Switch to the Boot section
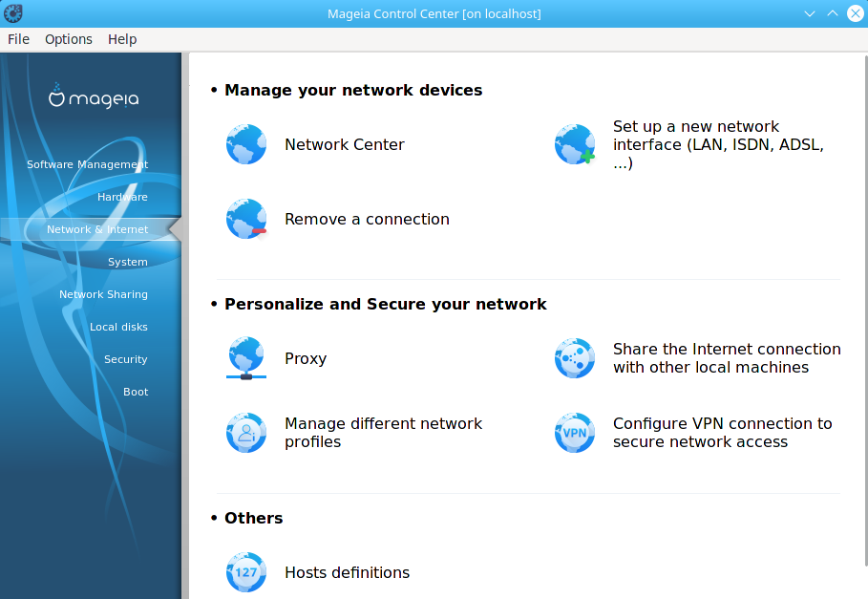This screenshot has height=599, width=868. [135, 391]
